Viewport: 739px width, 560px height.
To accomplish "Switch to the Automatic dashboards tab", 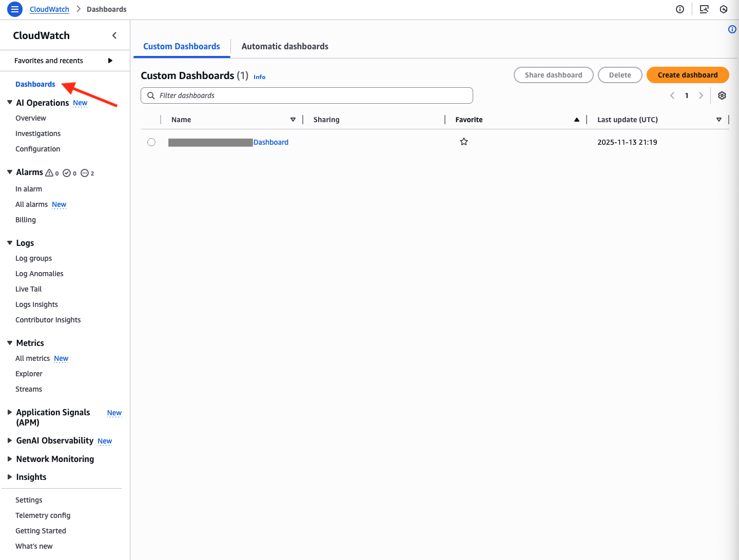I will [x=285, y=46].
